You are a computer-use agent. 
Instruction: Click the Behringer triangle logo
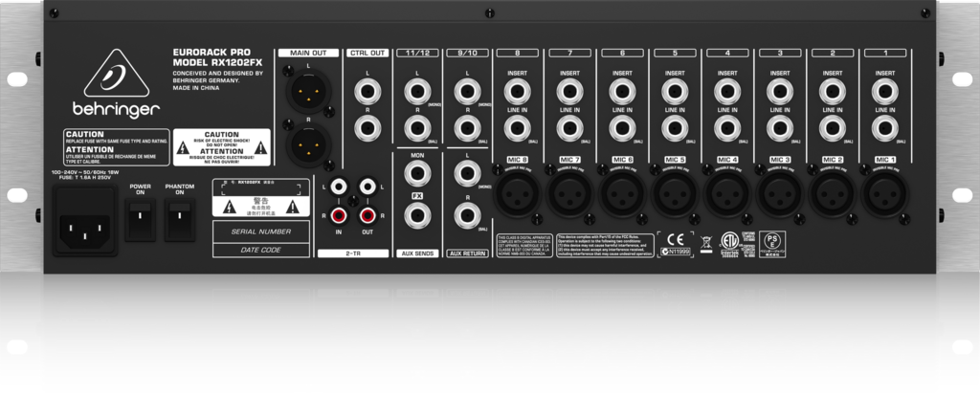click(x=117, y=73)
